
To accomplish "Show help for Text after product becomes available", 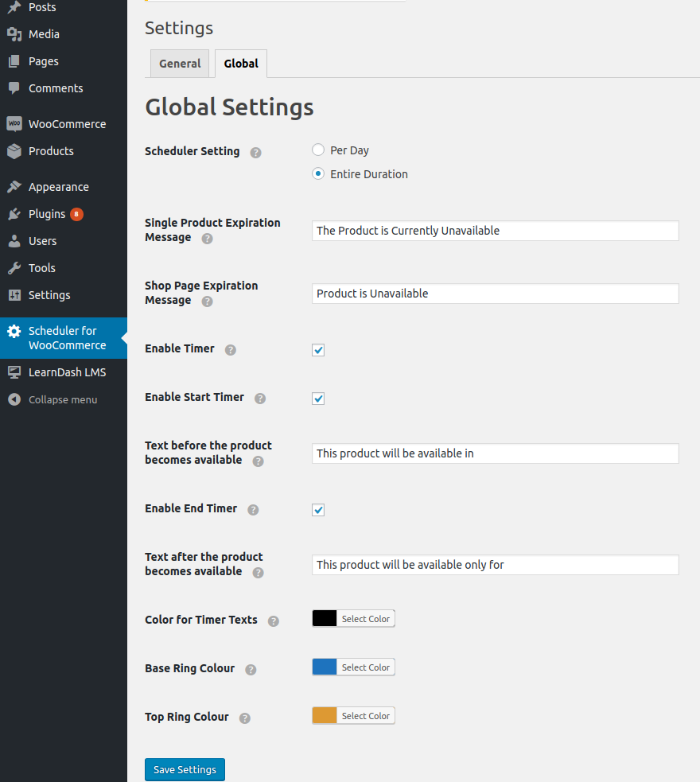I will click(x=259, y=572).
